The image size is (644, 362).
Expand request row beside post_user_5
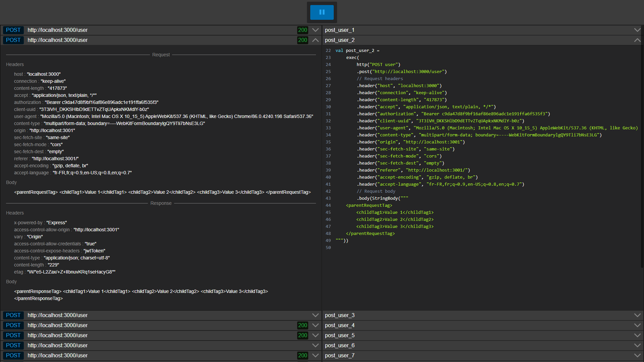pyautogui.click(x=315, y=336)
